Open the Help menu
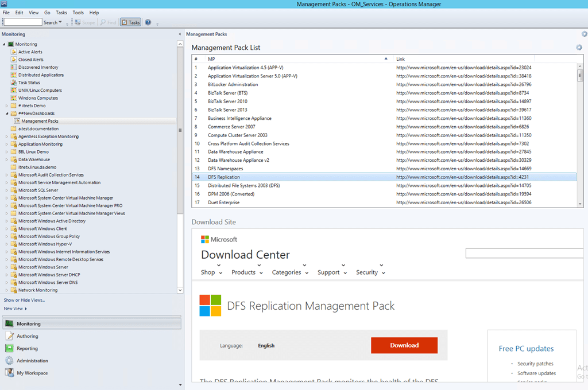The width and height of the screenshot is (588, 390). 94,13
